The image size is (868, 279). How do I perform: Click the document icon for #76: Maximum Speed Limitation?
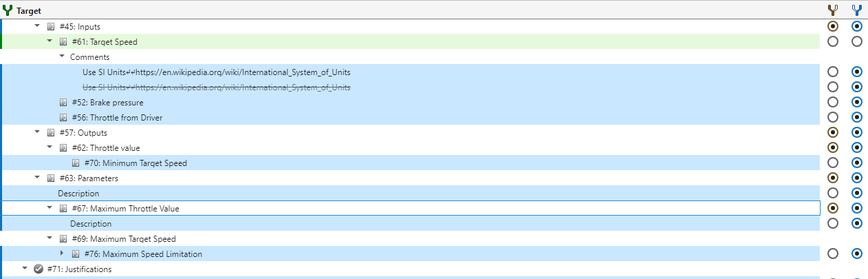[x=75, y=254]
